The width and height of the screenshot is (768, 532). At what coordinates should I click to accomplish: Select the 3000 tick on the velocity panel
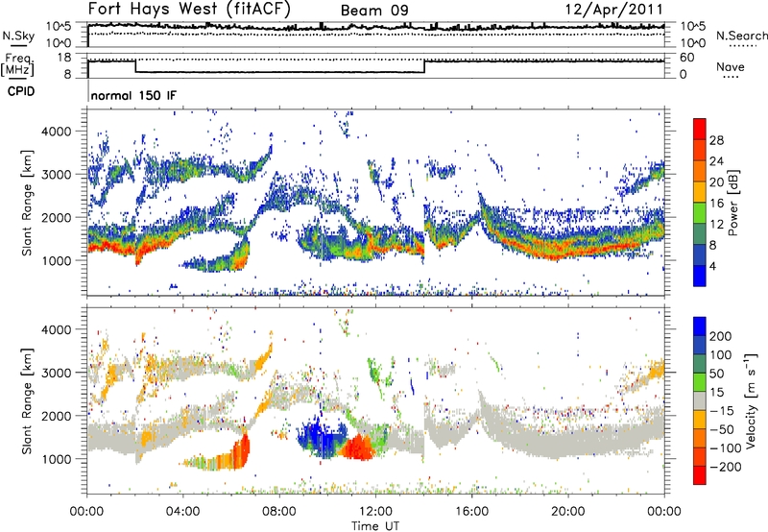[56, 373]
